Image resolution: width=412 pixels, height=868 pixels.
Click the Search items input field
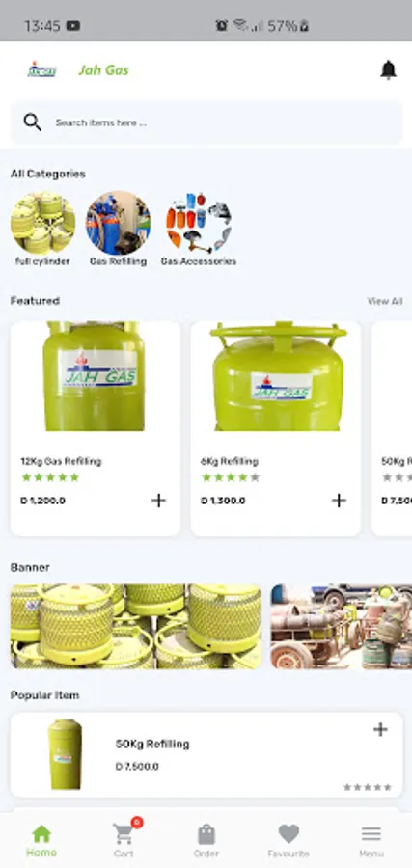206,122
